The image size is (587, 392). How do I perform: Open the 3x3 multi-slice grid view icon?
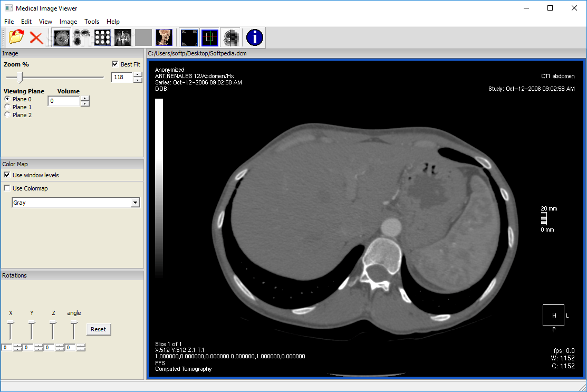[102, 37]
